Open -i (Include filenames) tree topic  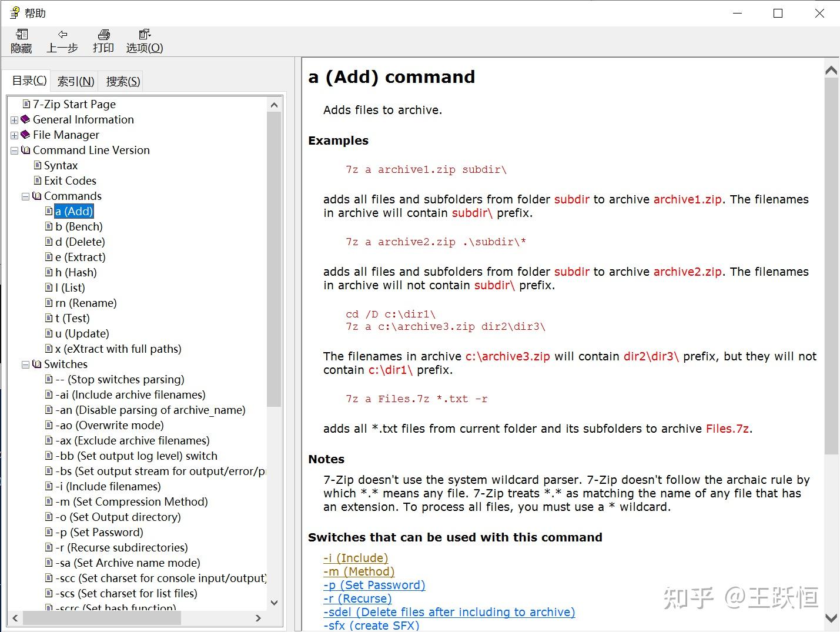point(108,486)
